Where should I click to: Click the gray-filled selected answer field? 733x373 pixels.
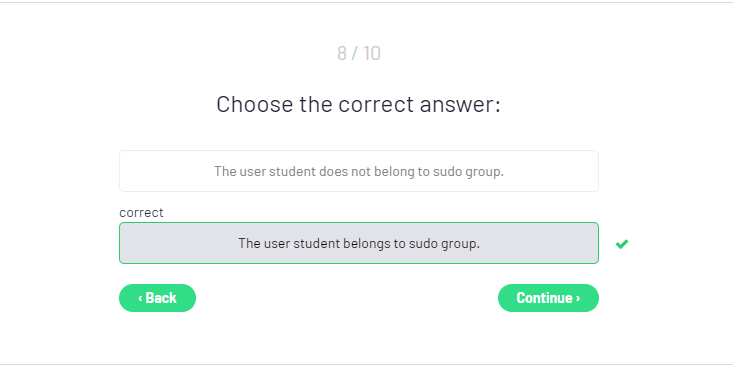pyautogui.click(x=359, y=243)
